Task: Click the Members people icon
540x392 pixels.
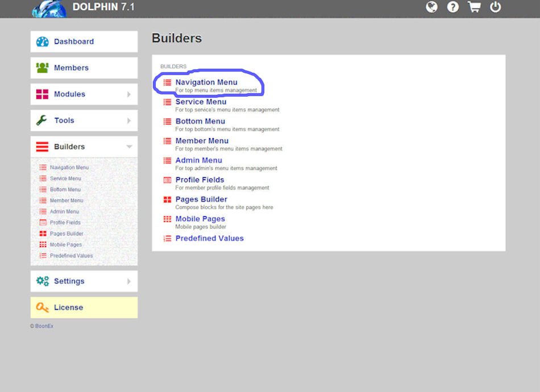Action: coord(43,68)
